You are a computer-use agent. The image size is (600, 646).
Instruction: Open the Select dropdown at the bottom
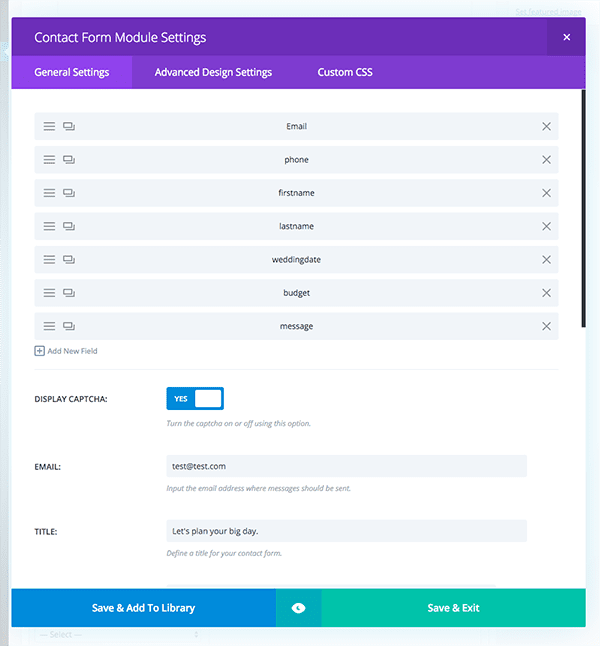[x=117, y=635]
